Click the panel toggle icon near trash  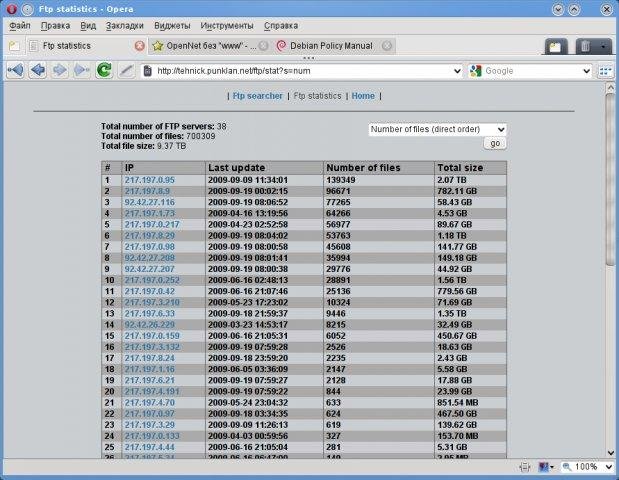[555, 47]
